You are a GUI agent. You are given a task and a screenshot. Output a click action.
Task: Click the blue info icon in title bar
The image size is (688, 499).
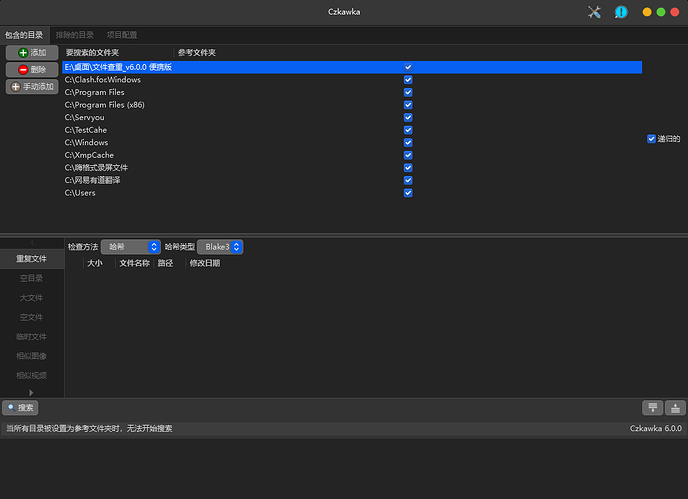[x=620, y=12]
